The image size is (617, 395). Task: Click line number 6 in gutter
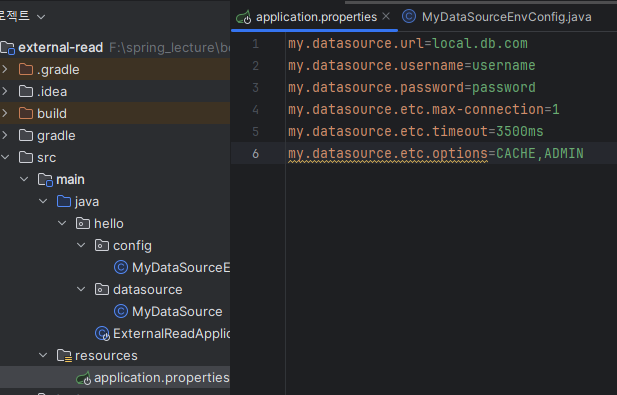[256, 153]
